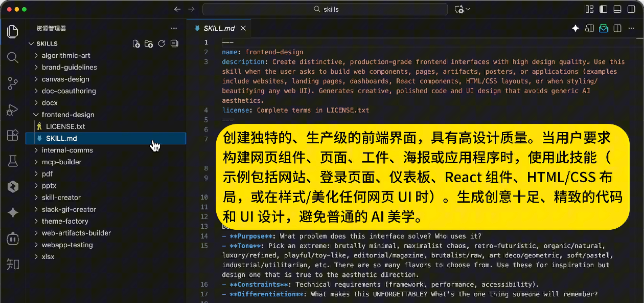Split the editor to the right
This screenshot has height=303, width=644.
tap(617, 28)
